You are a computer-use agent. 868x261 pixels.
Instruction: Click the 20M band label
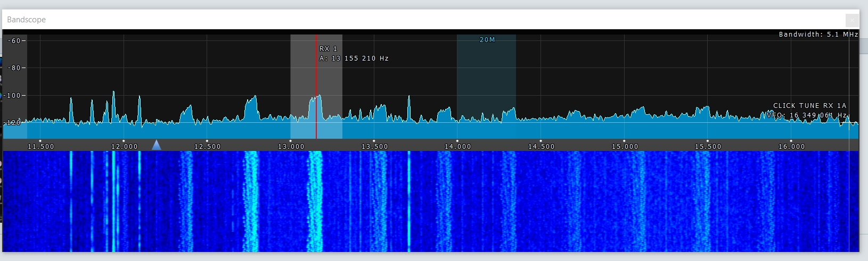point(487,40)
